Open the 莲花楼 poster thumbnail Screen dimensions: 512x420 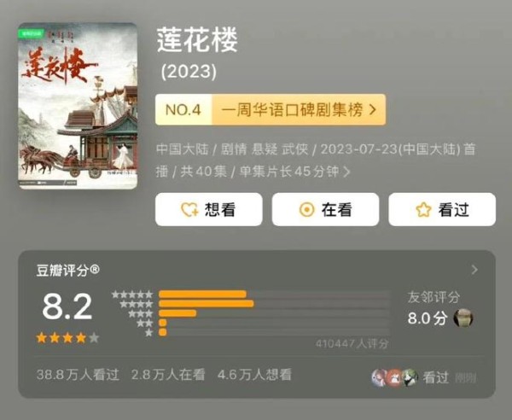click(x=78, y=106)
